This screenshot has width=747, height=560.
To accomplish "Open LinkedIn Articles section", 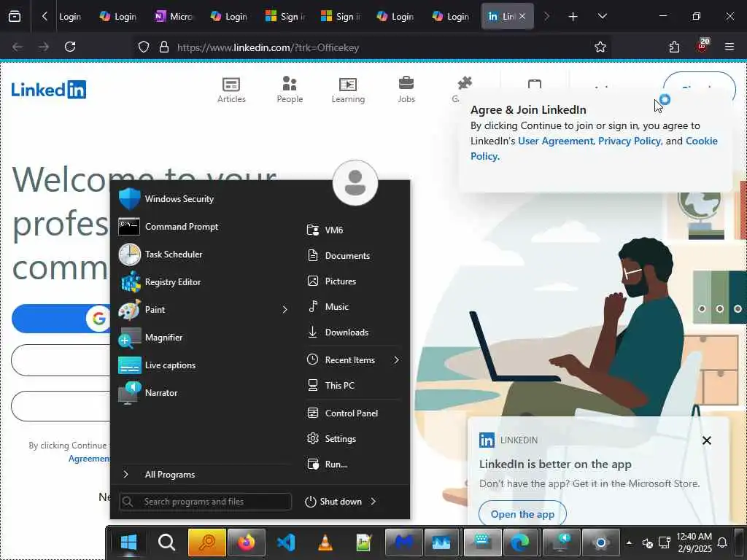I will (x=231, y=90).
